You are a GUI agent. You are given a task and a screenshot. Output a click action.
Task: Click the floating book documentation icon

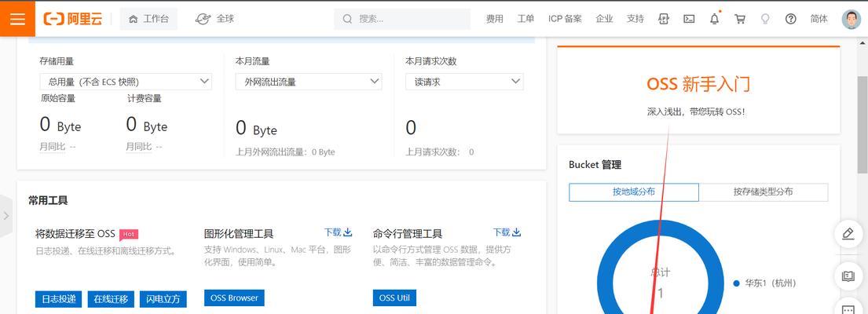pos(848,276)
